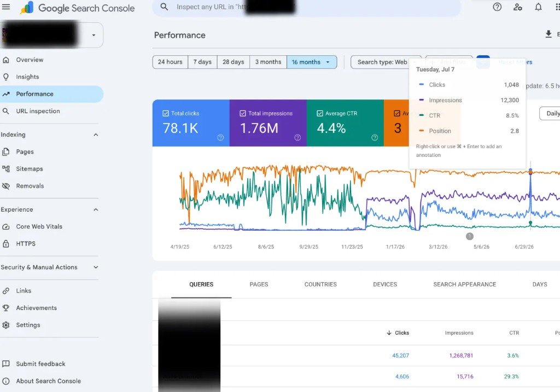Screen dimensions: 560x392
Task: Switch to the Countries tab
Action: (320, 284)
